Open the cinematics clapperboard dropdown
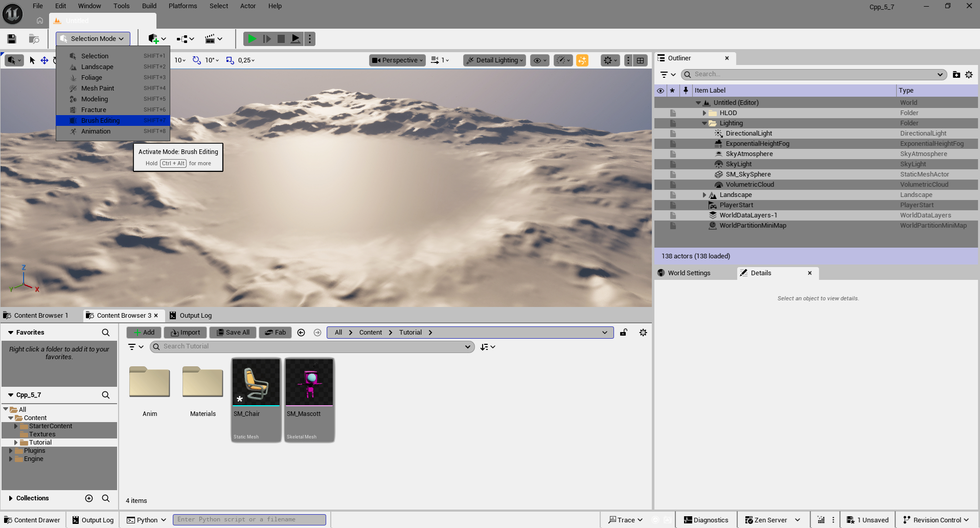 213,39
